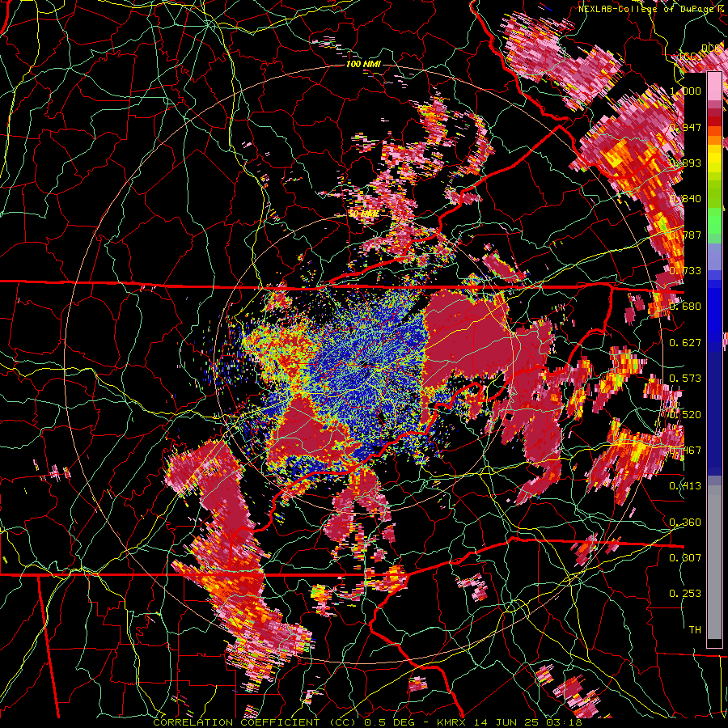Select the 0.893 legend value
728x728 pixels.
tap(686, 163)
